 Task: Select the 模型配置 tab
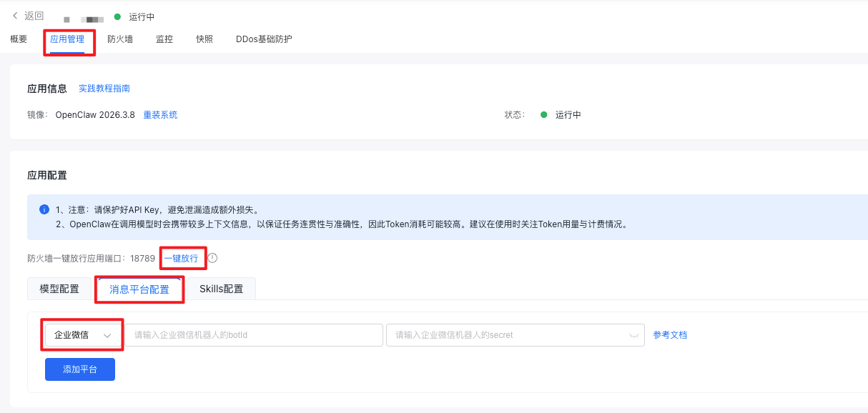tap(59, 289)
